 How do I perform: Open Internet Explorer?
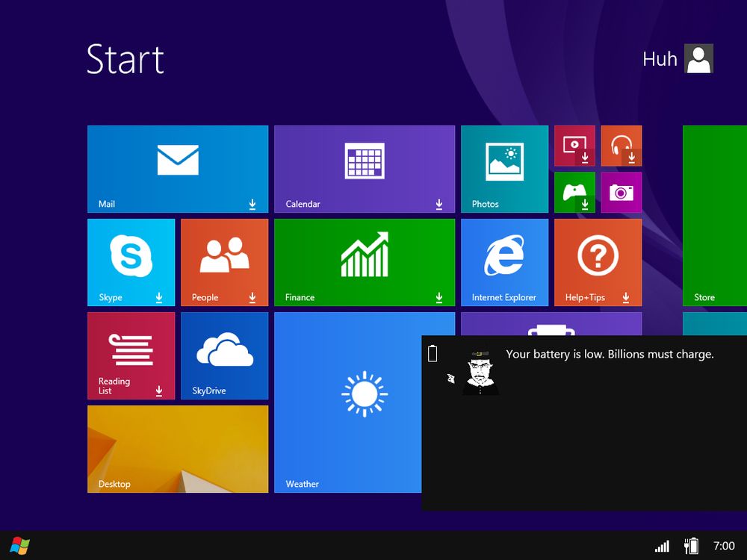(x=504, y=261)
